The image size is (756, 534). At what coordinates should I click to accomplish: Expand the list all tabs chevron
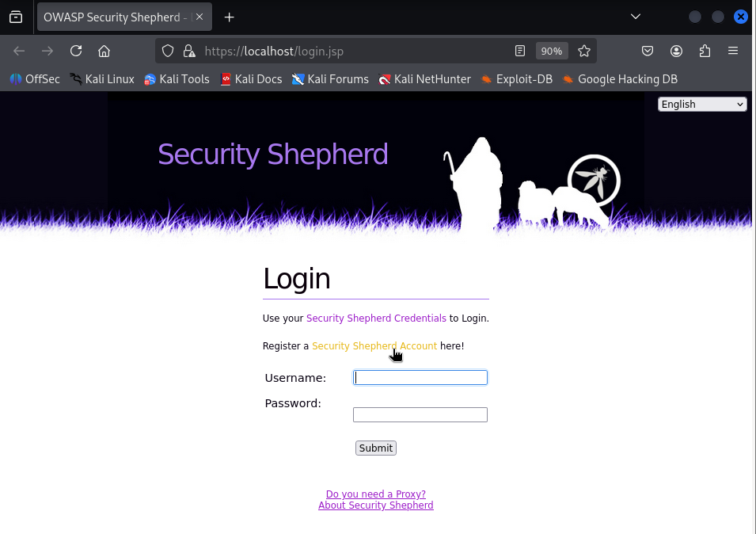click(636, 17)
